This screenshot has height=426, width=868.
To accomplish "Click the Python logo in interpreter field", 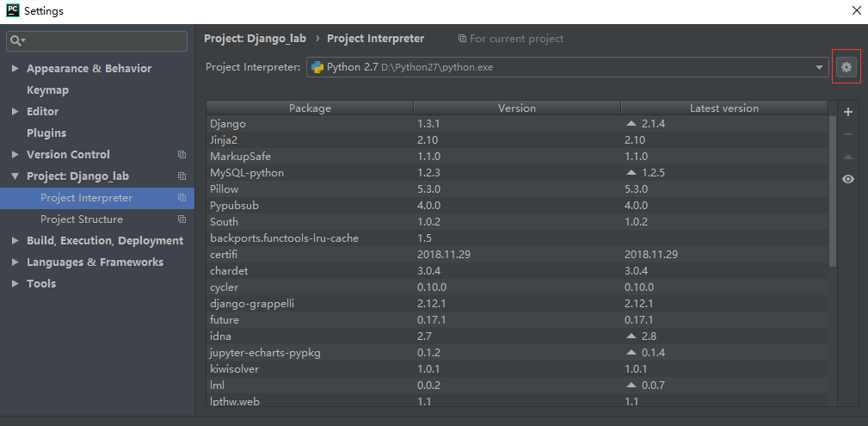I will point(317,68).
